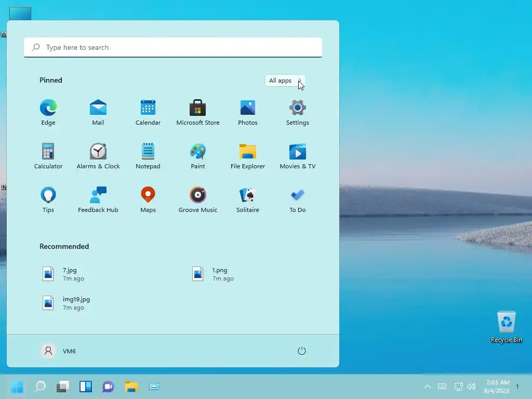Launch the Calculator app
This screenshot has height=399, width=532.
coord(48,156)
